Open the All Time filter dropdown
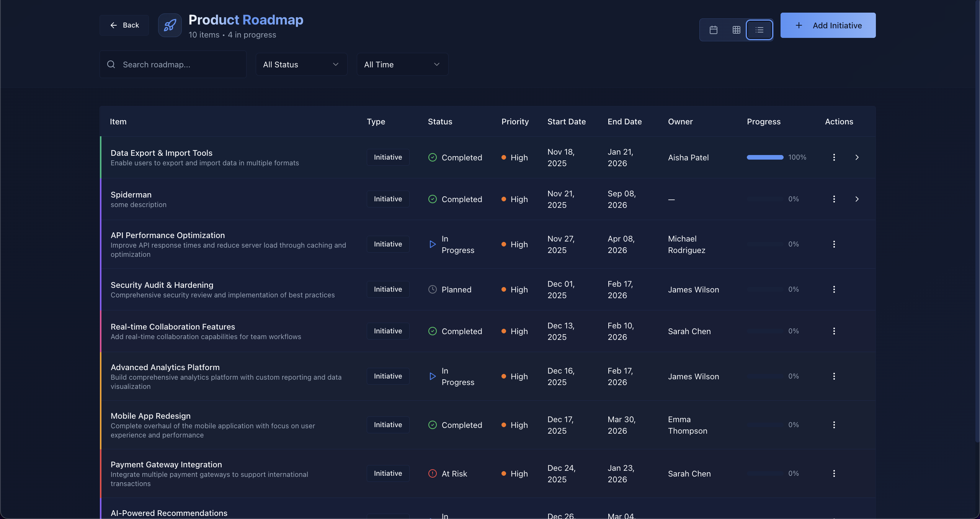Viewport: 980px width, 519px height. coord(402,64)
